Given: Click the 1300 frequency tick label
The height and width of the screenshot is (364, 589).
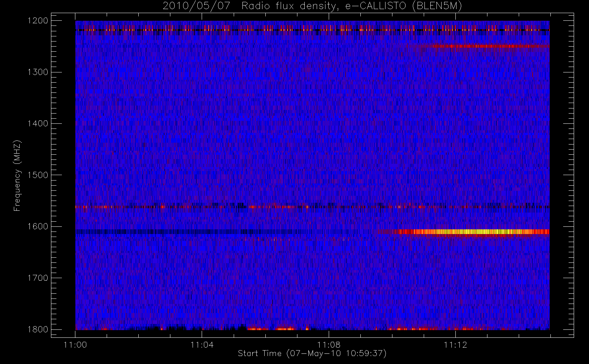Looking at the screenshot, I should coord(38,72).
